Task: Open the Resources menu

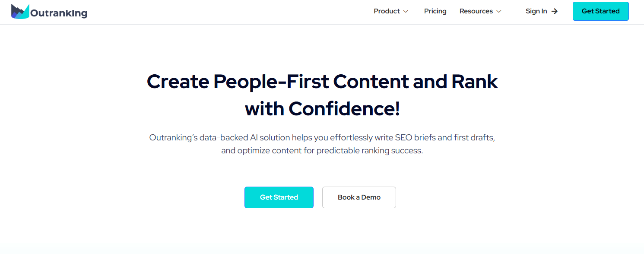Action: [x=476, y=11]
